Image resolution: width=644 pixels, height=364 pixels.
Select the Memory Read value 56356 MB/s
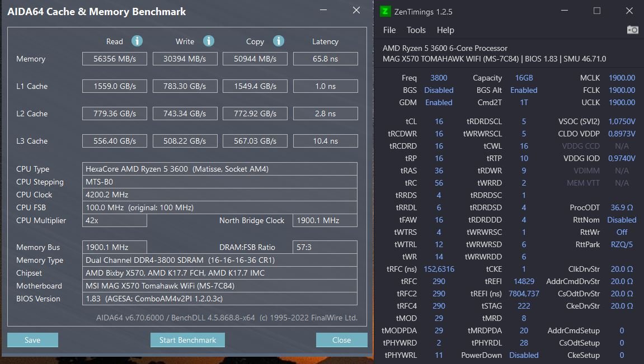tap(115, 59)
